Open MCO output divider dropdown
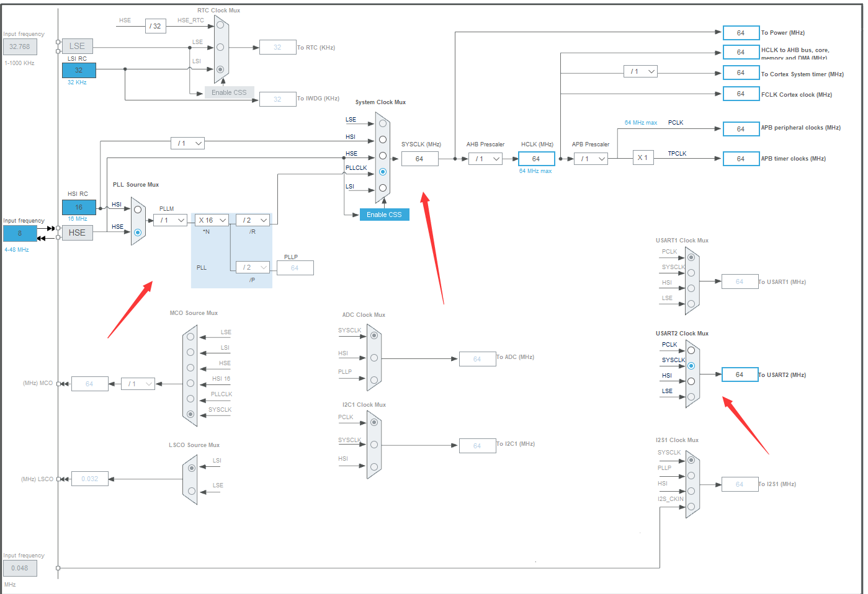868x594 pixels. (138, 384)
